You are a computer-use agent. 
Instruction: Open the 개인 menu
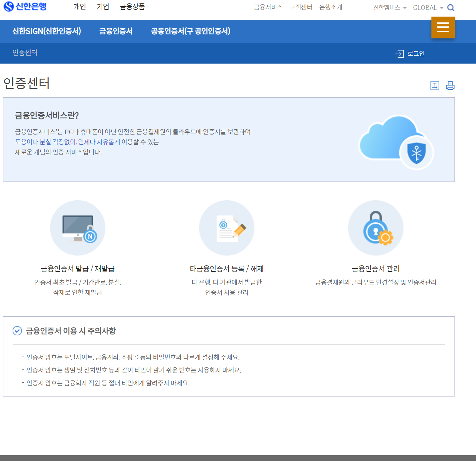(80, 7)
